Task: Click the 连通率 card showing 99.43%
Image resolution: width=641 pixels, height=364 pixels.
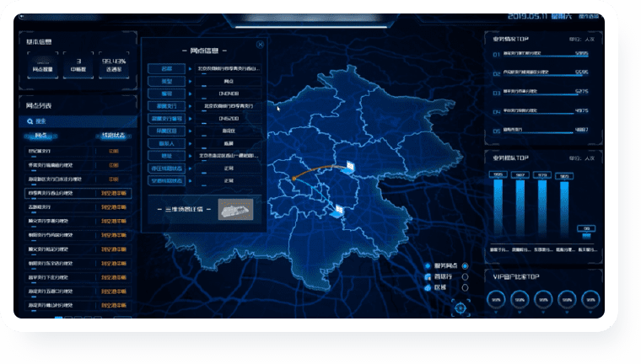Action: pyautogui.click(x=114, y=66)
